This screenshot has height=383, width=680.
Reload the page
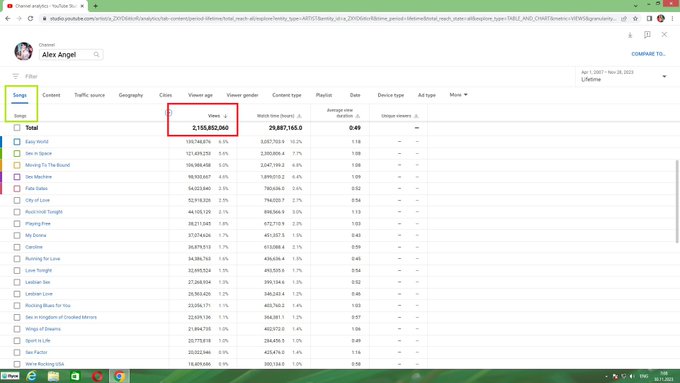pyautogui.click(x=30, y=19)
